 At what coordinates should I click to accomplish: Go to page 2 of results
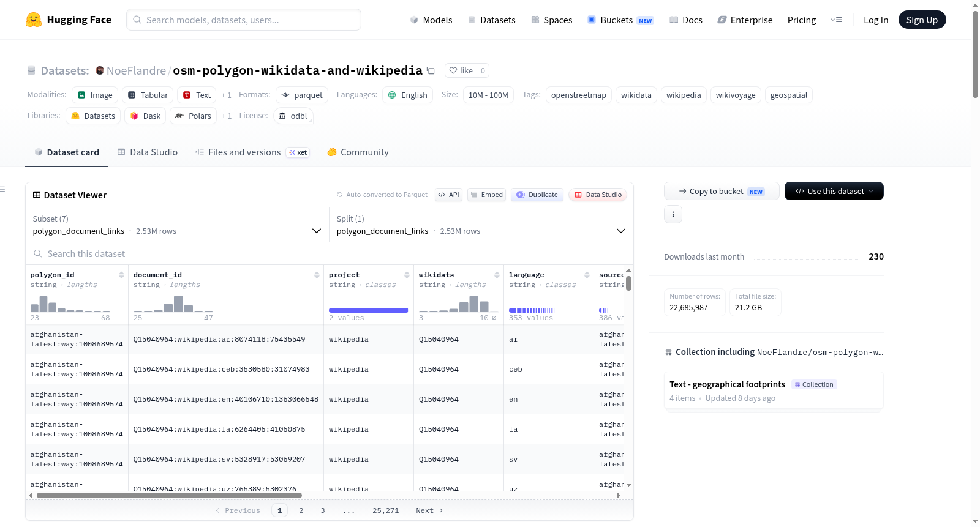click(301, 510)
